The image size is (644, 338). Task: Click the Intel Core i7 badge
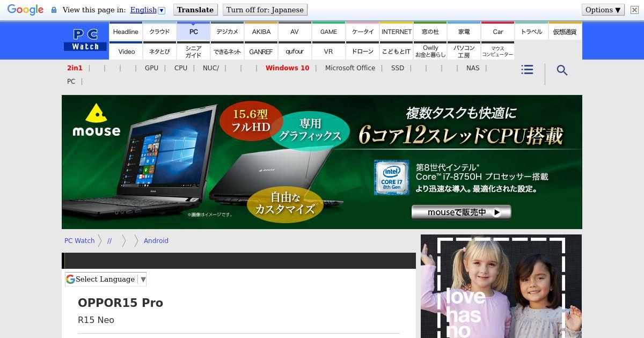(x=392, y=177)
